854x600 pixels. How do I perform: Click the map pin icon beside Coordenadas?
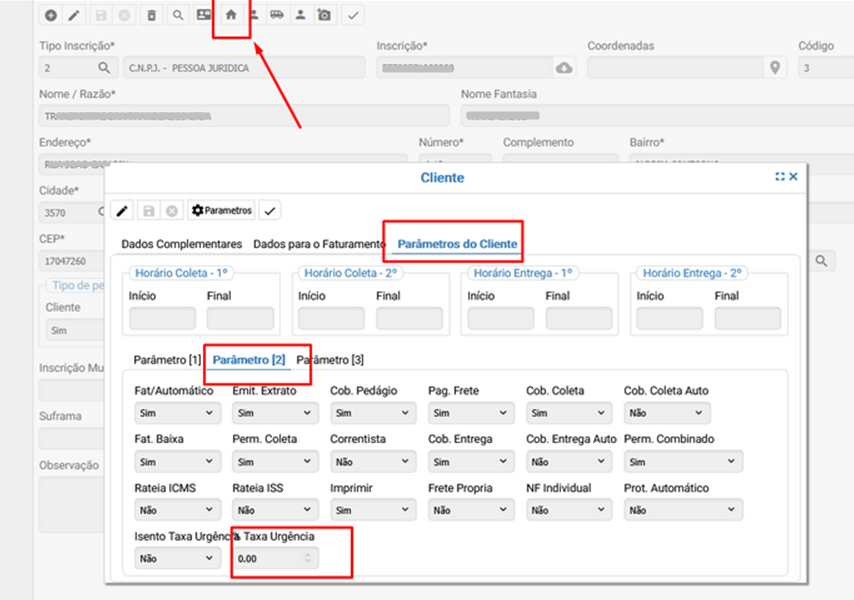[x=773, y=67]
